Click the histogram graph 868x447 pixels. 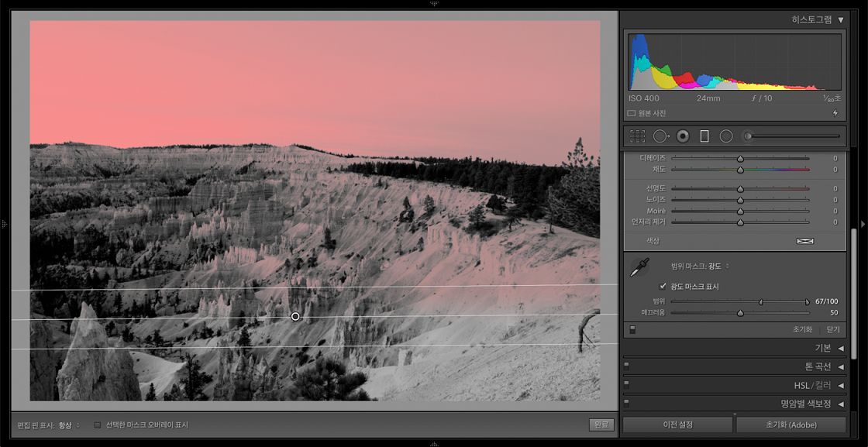[x=735, y=62]
